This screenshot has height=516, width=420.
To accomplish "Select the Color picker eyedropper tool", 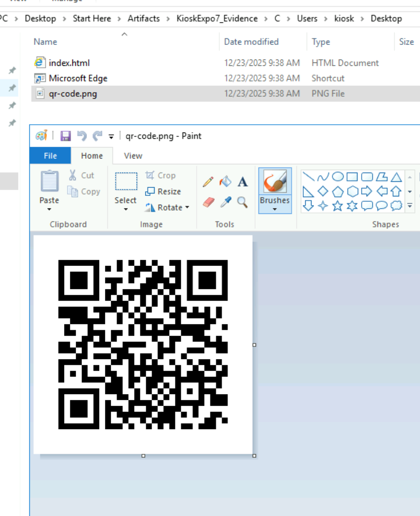I will 226,202.
